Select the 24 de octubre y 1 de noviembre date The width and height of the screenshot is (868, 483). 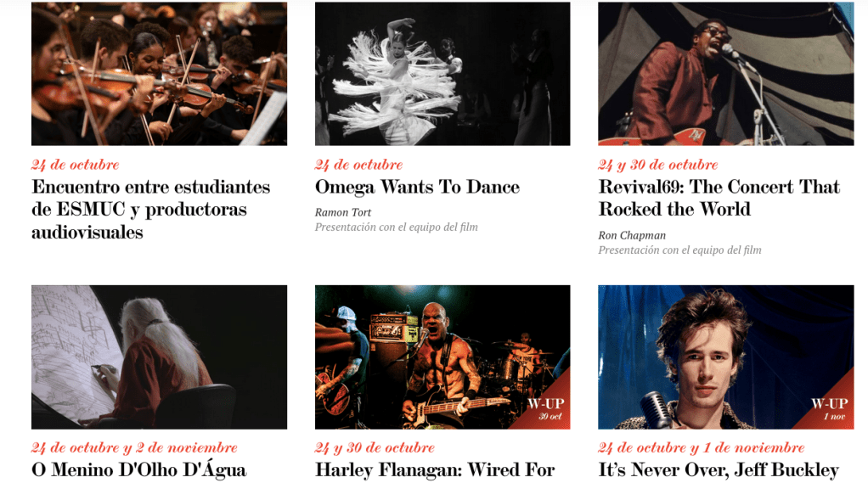702,447
